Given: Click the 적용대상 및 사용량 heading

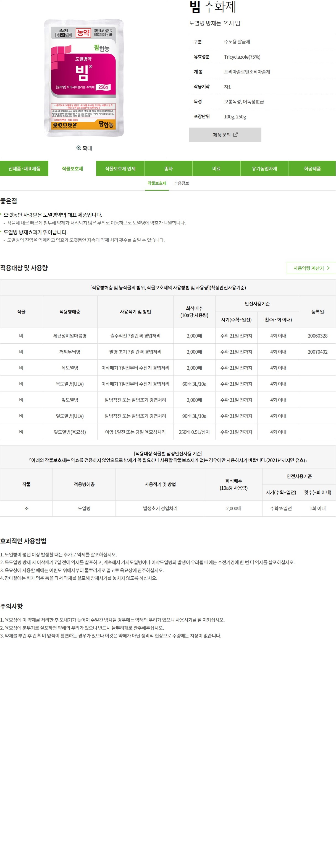Looking at the screenshot, I should (24, 268).
